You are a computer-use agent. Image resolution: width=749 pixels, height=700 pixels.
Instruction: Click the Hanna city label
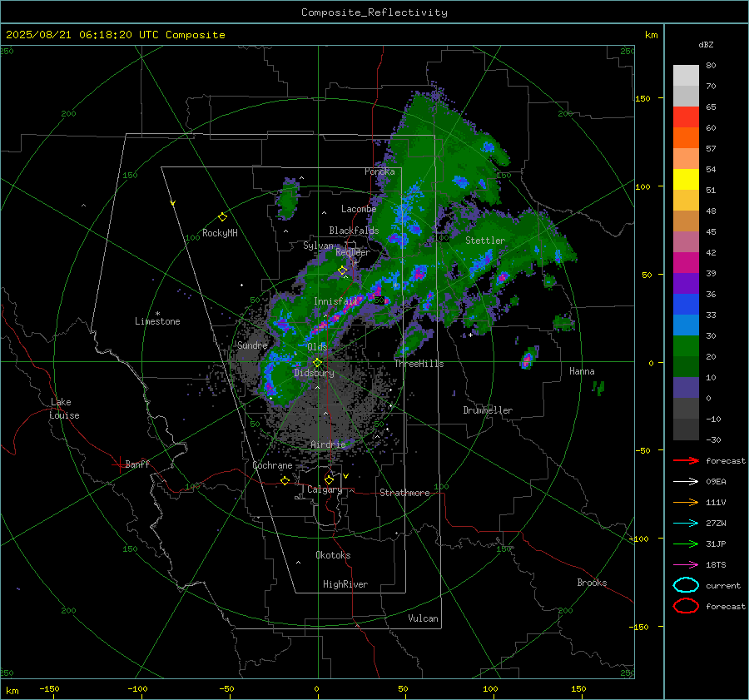tap(582, 371)
